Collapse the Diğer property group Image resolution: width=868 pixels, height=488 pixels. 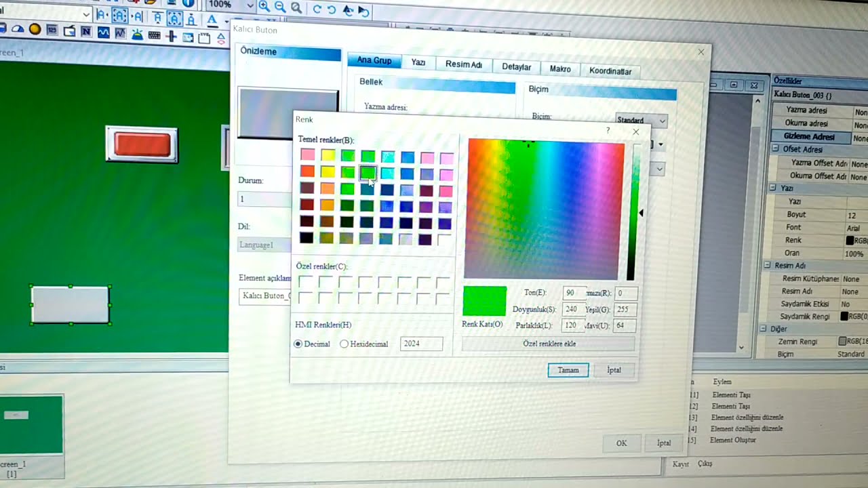764,329
